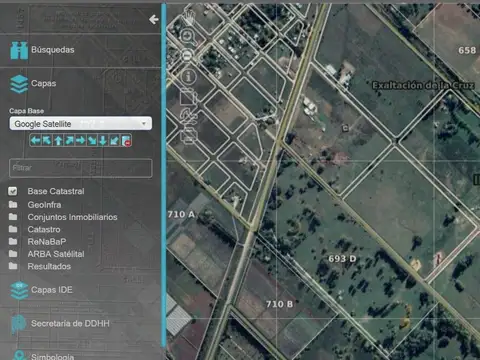This screenshot has width=480, height=360.
Task: Click parcel label 693 D on map
Action: click(342, 259)
